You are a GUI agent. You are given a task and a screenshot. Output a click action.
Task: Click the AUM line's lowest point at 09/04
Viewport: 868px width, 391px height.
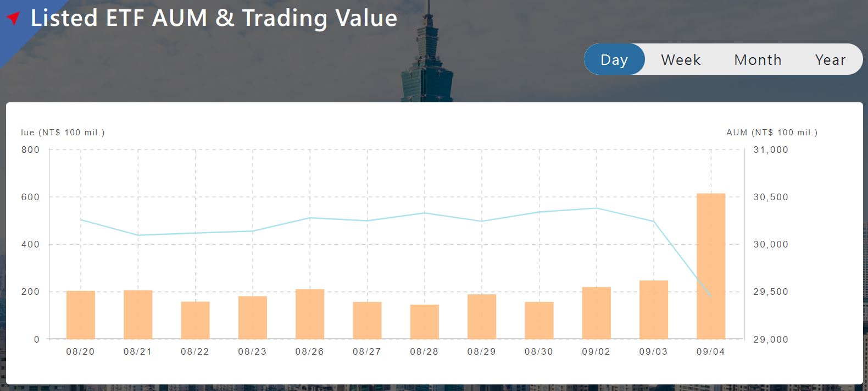(711, 296)
